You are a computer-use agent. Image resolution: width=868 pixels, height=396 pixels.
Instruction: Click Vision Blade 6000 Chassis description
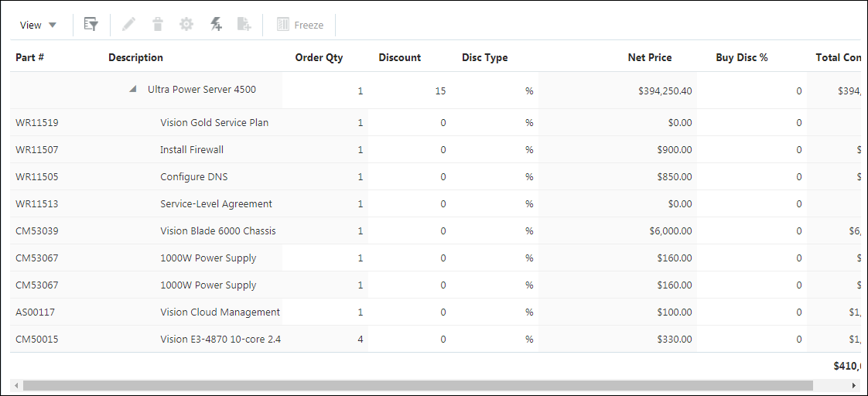218,231
